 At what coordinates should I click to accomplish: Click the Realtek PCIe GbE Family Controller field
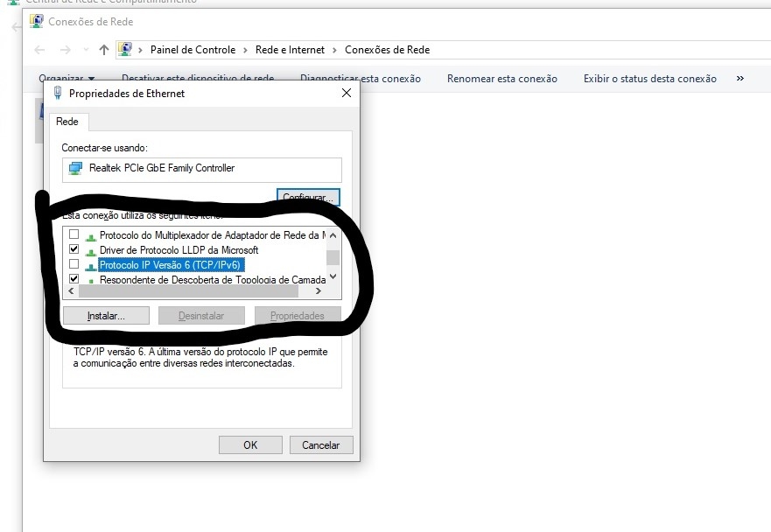[202, 170]
